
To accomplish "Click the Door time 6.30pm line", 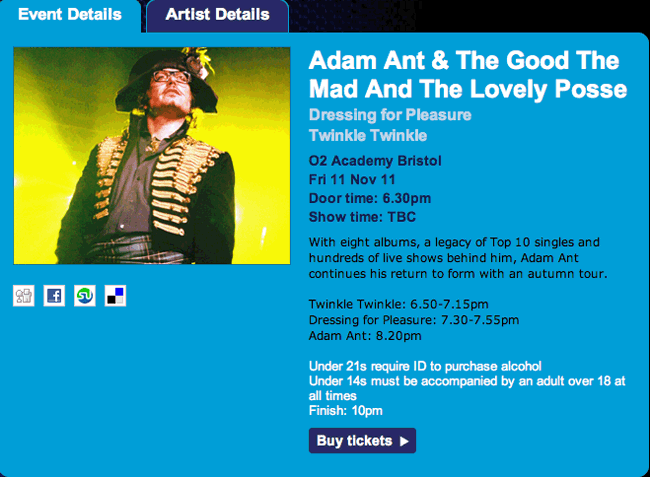I will pyautogui.click(x=370, y=198).
